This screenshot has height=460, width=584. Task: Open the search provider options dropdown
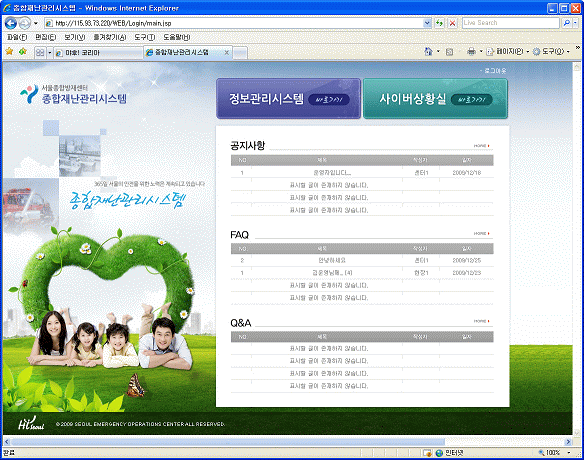click(575, 23)
